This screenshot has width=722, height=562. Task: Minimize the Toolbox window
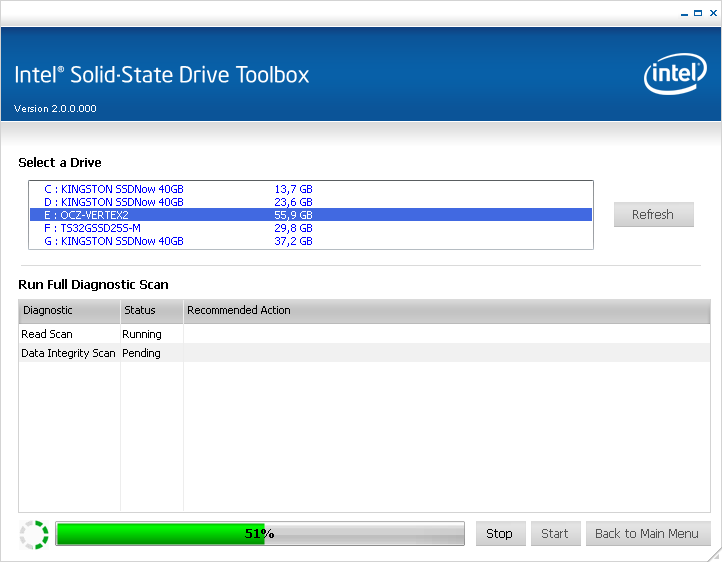683,13
